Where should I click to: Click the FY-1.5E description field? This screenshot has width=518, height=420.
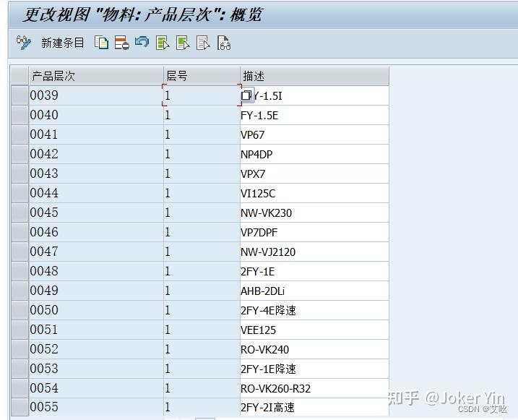tap(314, 115)
